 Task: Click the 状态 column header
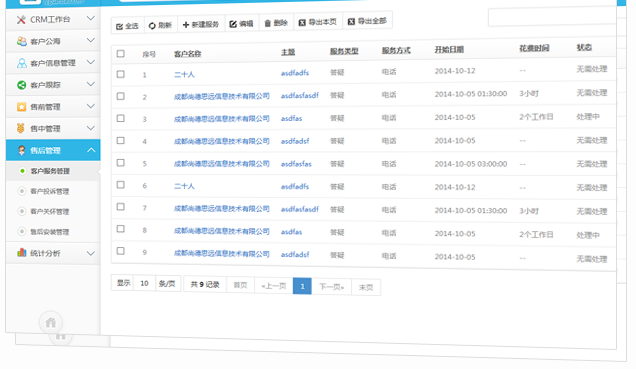click(584, 47)
